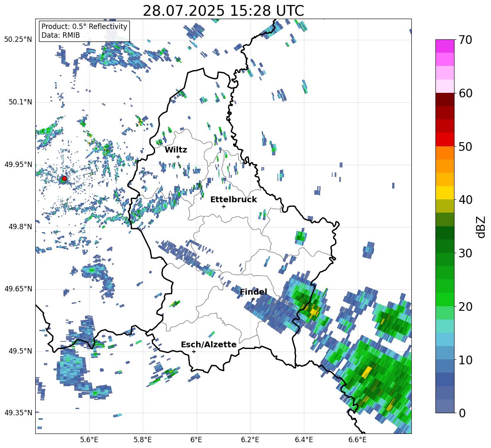Image resolution: width=491 pixels, height=448 pixels.
Task: Click the colorbar tick label 60
Action: 465,93
